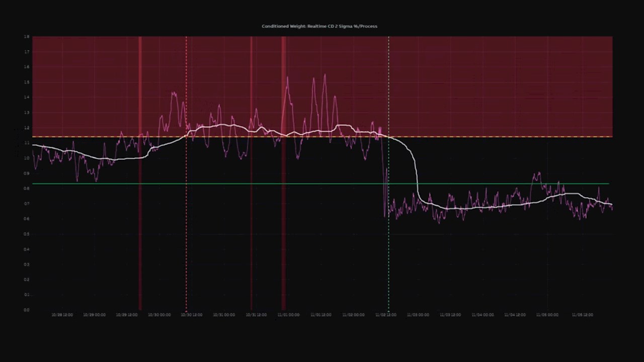Click the 10/28 12:00 x-axis label
This screenshot has width=644, height=362.
62,315
